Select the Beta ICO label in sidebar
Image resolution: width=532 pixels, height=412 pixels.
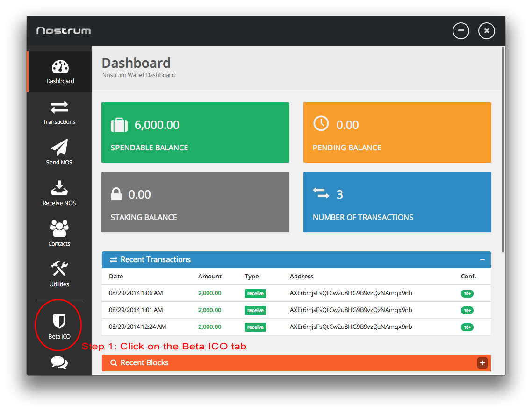pos(59,337)
